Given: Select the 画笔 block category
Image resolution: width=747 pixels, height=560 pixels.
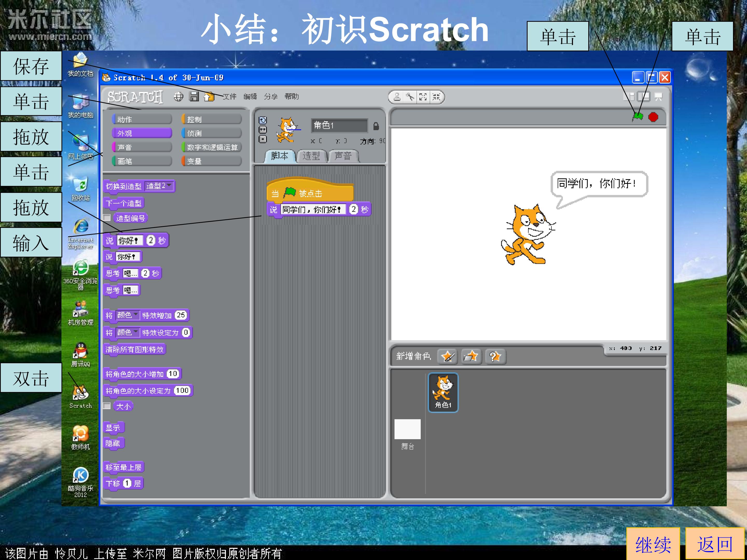Looking at the screenshot, I should point(142,161).
